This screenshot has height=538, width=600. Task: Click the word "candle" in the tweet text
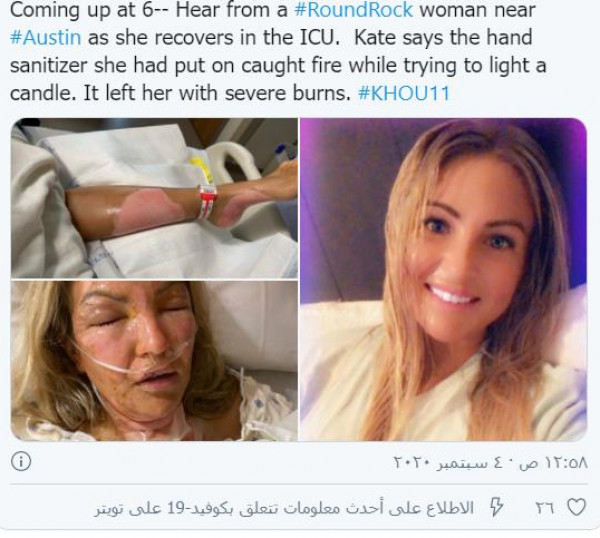pos(43,93)
